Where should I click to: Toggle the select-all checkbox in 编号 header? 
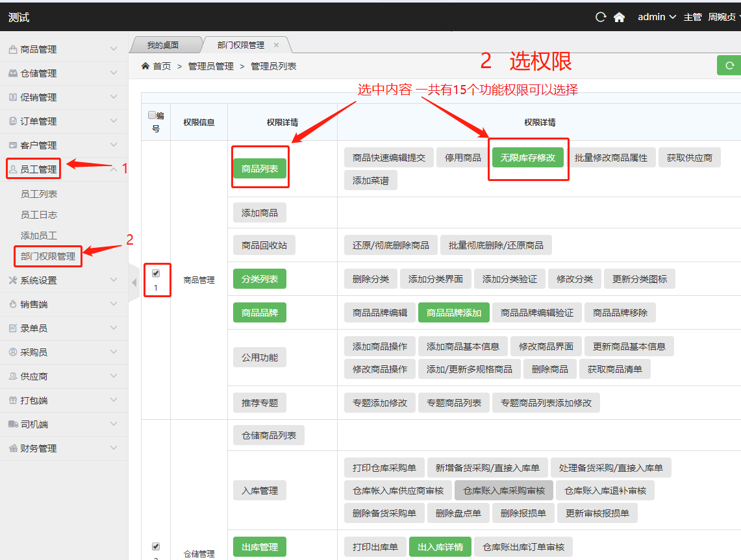[152, 115]
